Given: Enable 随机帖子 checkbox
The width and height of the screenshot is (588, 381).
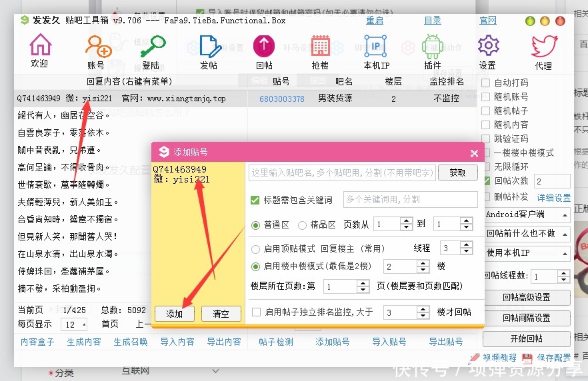Looking at the screenshot, I should coord(485,111).
